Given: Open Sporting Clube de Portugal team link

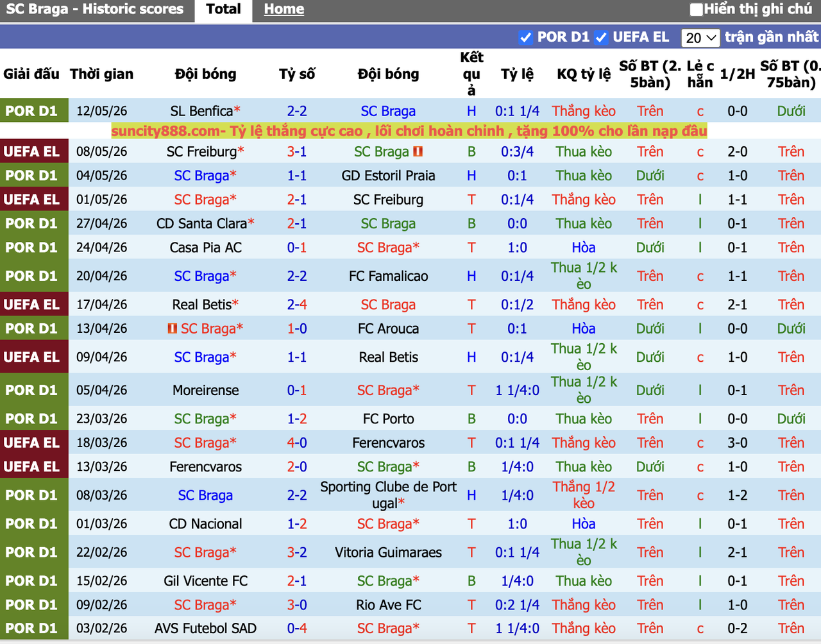Looking at the screenshot, I should coord(388,495).
